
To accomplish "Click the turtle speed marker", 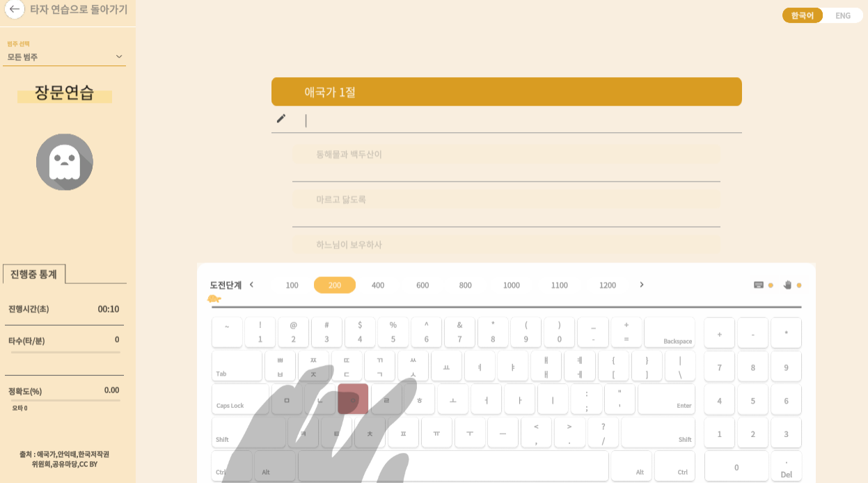I will pyautogui.click(x=214, y=299).
